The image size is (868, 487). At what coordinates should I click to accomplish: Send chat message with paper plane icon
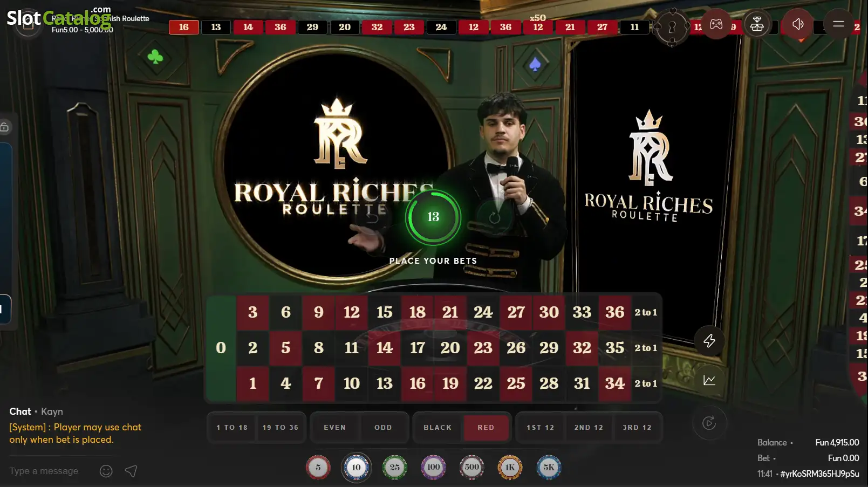pos(131,471)
